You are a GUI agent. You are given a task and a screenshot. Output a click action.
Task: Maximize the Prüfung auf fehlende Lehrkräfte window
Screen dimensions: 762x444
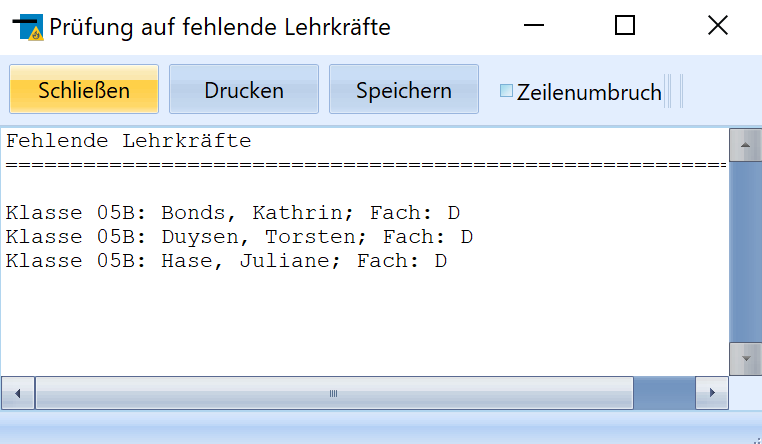pyautogui.click(x=625, y=25)
